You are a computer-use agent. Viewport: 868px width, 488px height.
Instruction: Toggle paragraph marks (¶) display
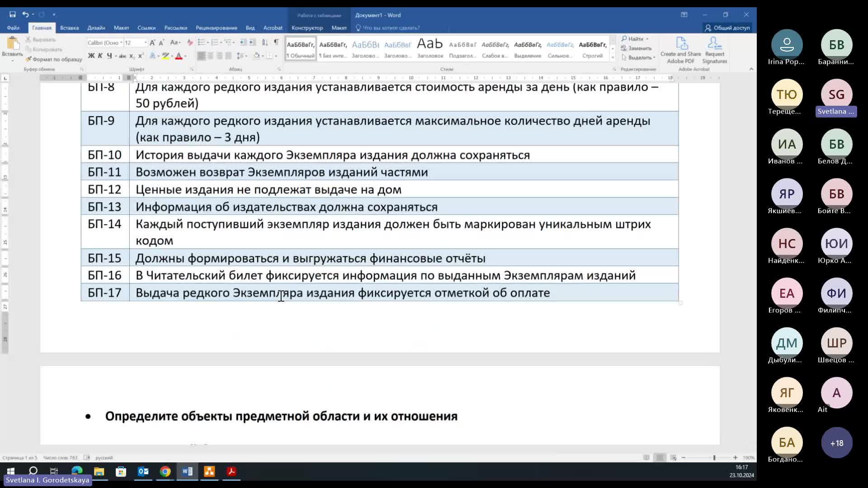(276, 42)
